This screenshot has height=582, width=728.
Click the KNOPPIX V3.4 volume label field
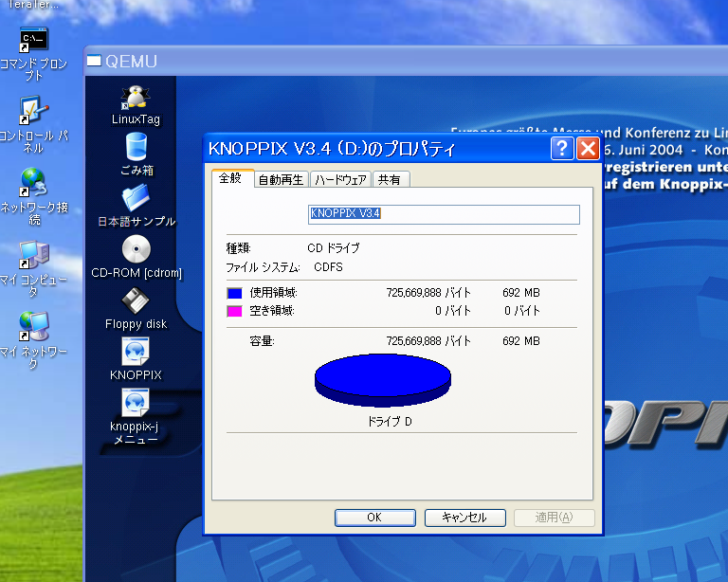[x=444, y=214]
